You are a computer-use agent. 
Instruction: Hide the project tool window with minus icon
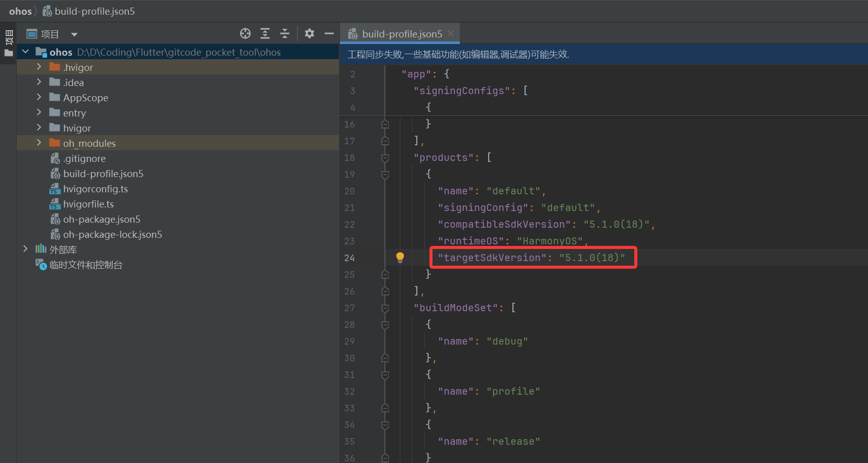tap(329, 33)
